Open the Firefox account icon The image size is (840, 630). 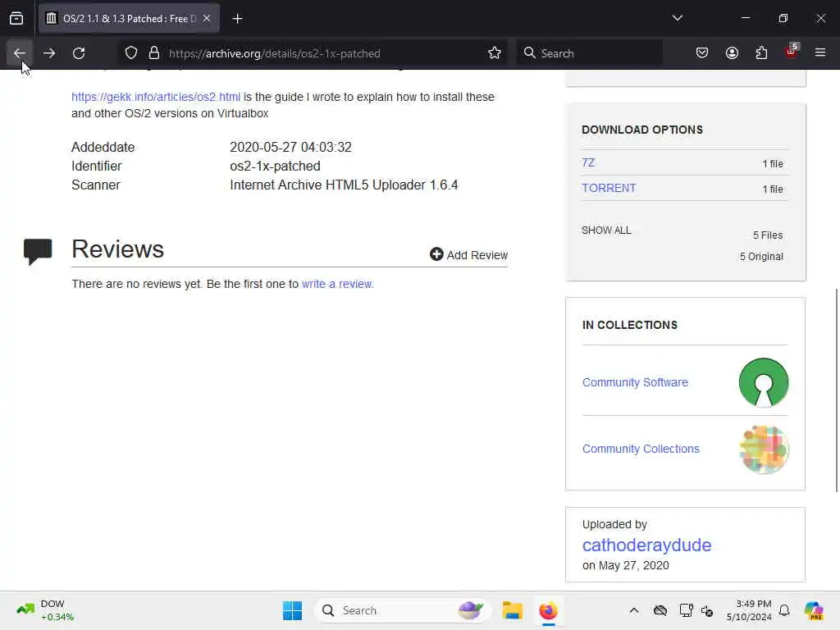[x=732, y=53]
